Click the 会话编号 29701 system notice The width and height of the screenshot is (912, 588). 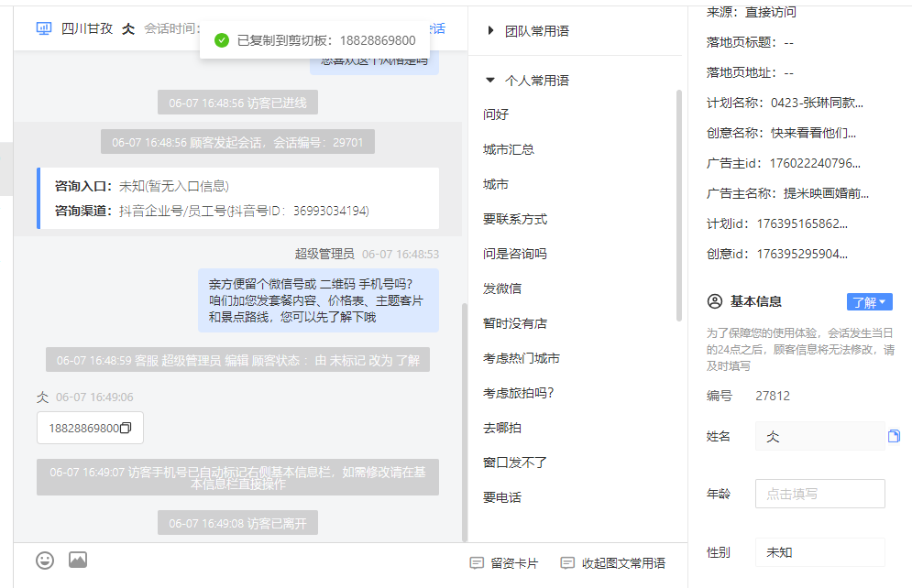237,142
